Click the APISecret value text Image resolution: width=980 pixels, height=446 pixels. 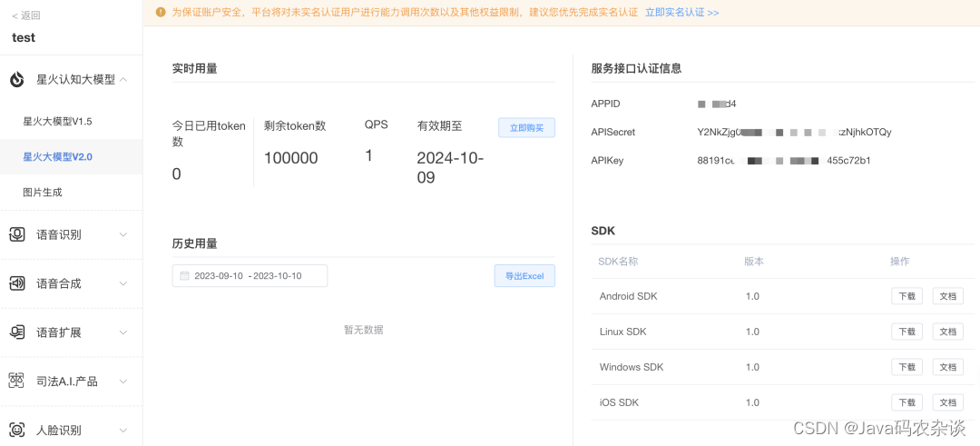pyautogui.click(x=794, y=132)
